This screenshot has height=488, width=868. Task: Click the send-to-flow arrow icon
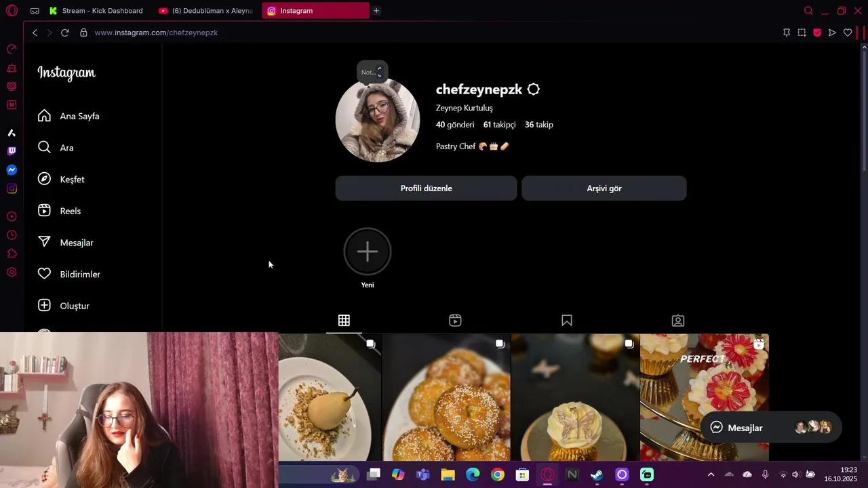pos(832,33)
